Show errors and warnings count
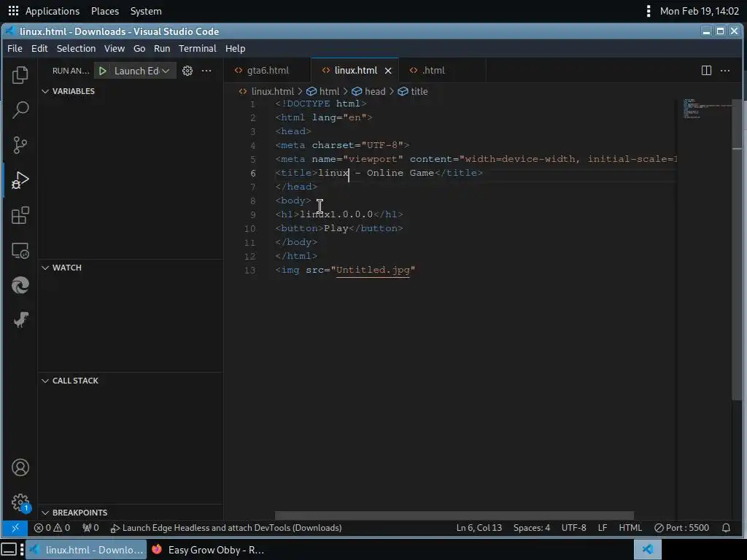The height and width of the screenshot is (560, 747). (52, 528)
